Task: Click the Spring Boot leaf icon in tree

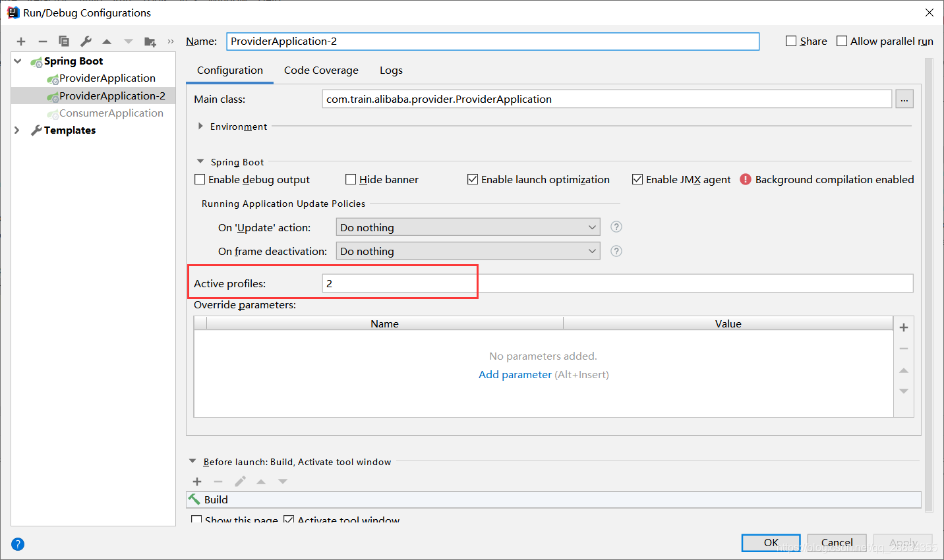Action: 36,62
